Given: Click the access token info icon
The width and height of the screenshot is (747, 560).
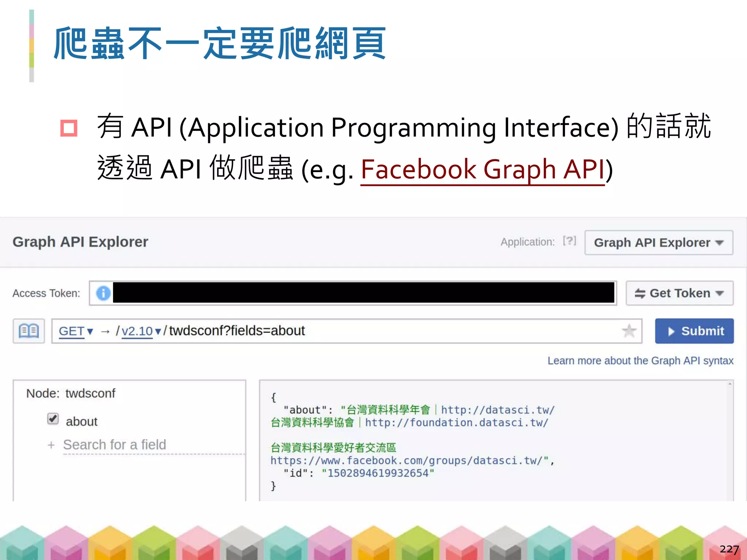Looking at the screenshot, I should pyautogui.click(x=103, y=293).
